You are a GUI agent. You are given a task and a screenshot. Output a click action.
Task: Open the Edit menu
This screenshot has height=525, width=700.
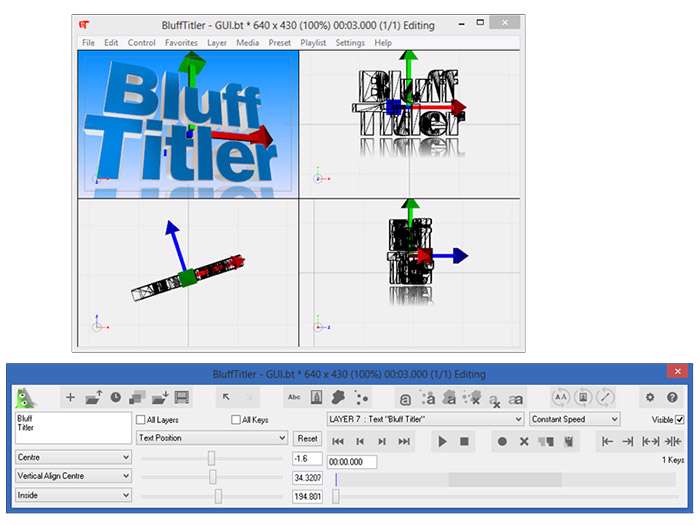point(111,43)
